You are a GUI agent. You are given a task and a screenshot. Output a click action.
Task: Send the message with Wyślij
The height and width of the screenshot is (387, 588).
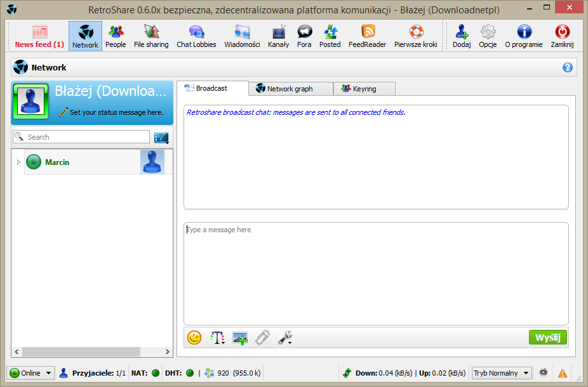[x=548, y=337]
